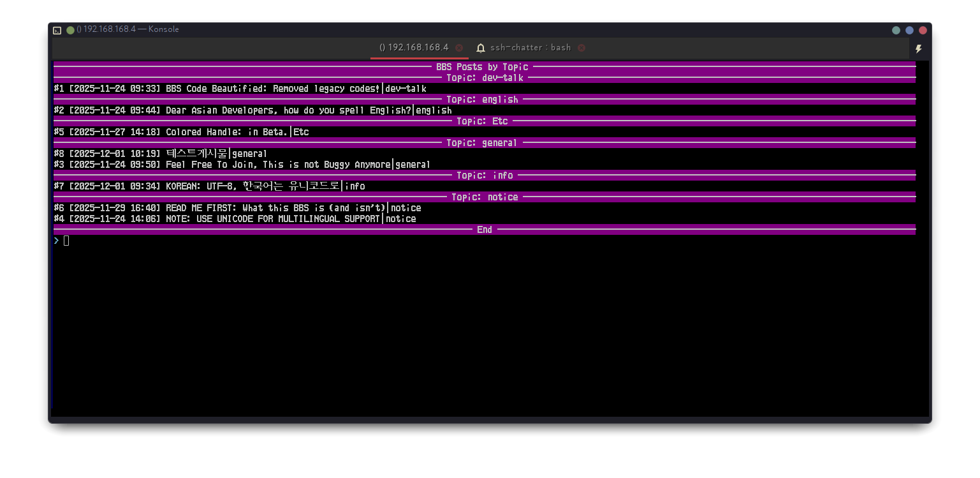Image resolution: width=980 pixels, height=478 pixels.
Task: Maximize the Konsole window
Action: point(909,30)
